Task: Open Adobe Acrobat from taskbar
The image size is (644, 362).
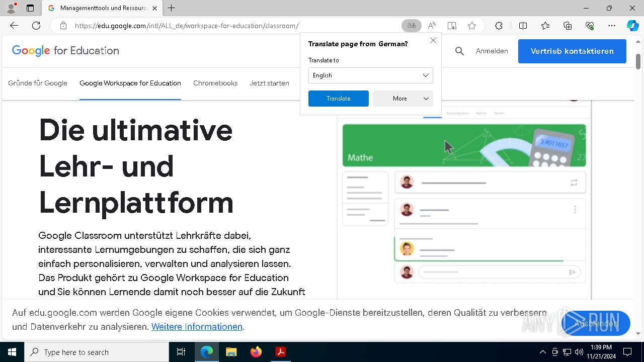Action: pos(281,352)
